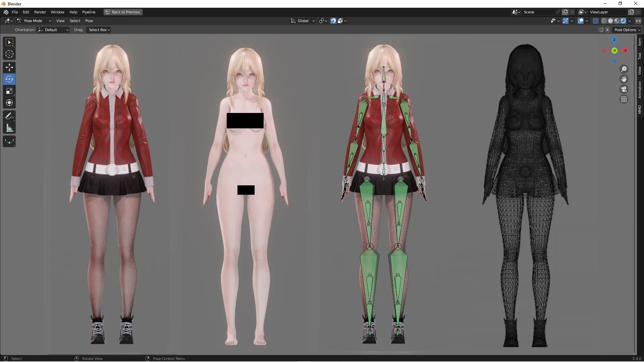Toggle X-axis mirror for pose bones
The image size is (644, 362).
pos(608,30)
